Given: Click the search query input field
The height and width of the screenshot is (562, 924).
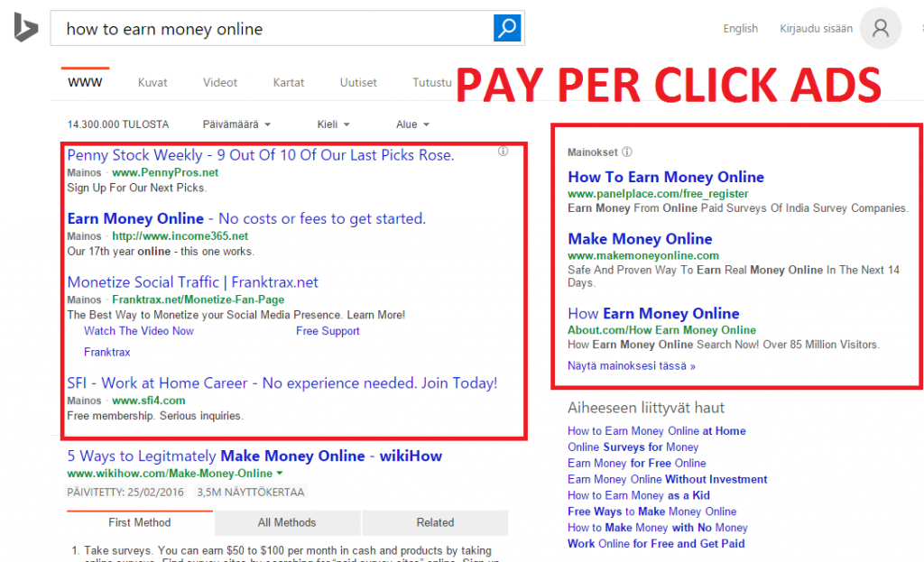Looking at the screenshot, I should point(272,28).
